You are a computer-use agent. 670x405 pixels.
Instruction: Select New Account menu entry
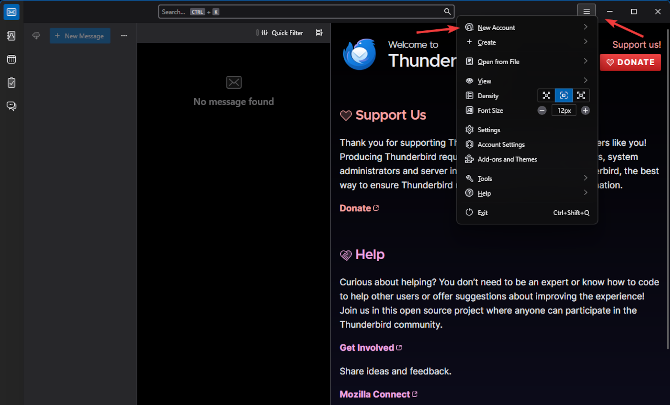[x=526, y=27]
